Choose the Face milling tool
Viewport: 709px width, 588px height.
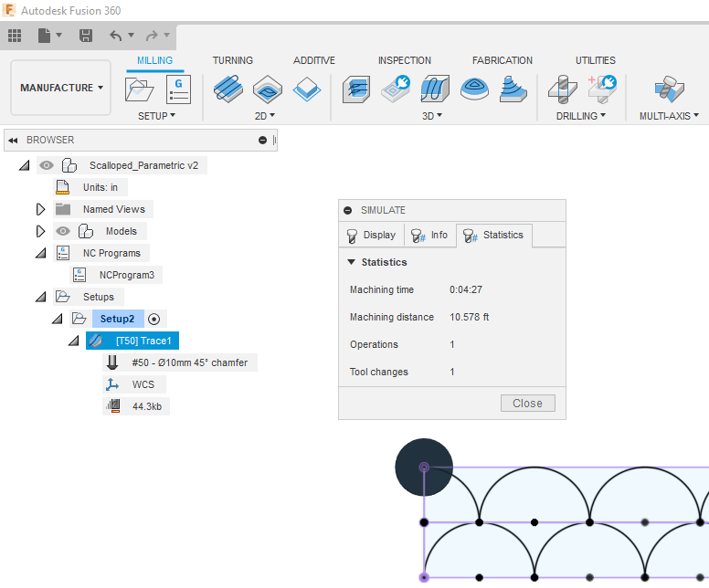307,89
